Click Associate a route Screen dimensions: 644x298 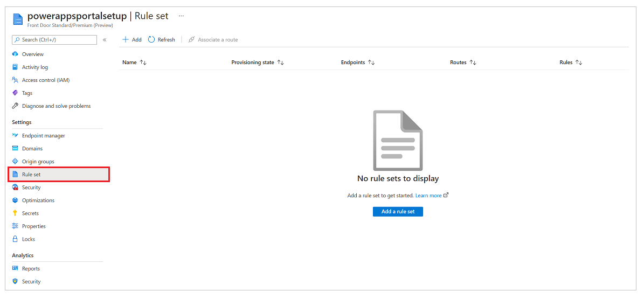(213, 40)
